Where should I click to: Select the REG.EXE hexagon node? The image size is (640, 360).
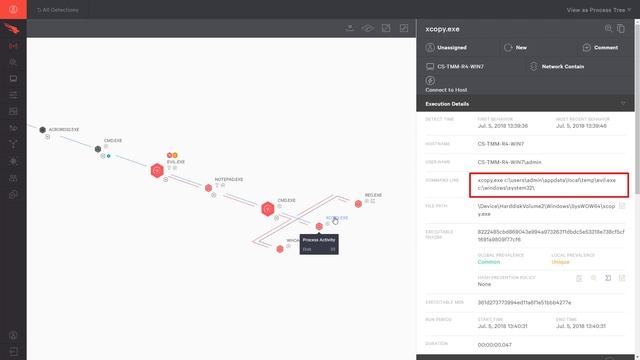(x=358, y=204)
